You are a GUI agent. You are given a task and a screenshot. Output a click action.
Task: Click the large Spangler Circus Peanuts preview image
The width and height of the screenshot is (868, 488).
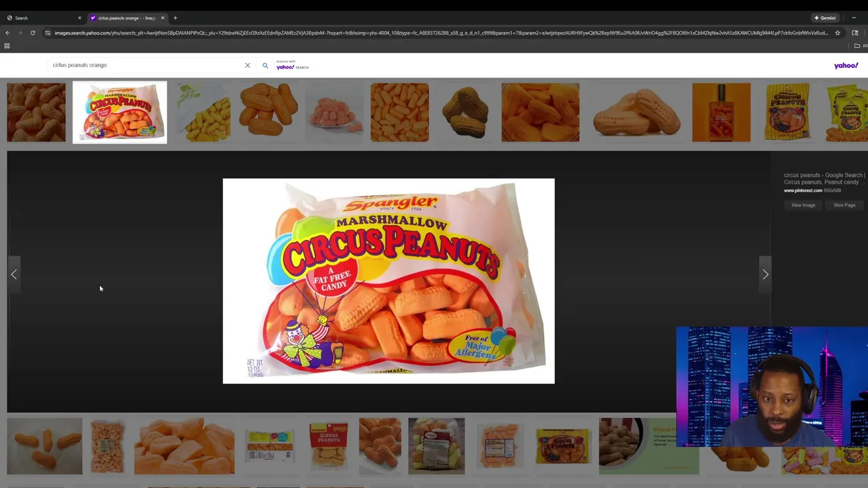pos(389,281)
